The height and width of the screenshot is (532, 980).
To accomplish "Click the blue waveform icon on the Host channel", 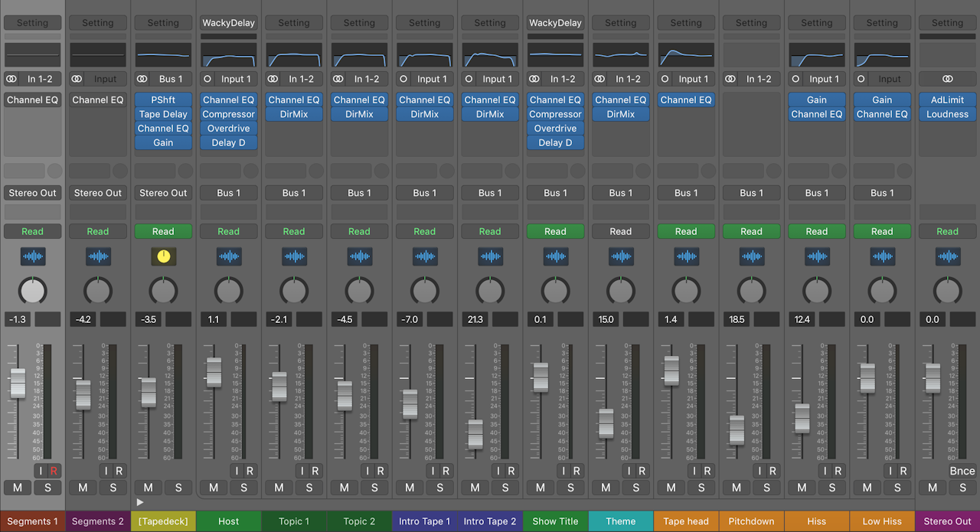I will [x=228, y=256].
